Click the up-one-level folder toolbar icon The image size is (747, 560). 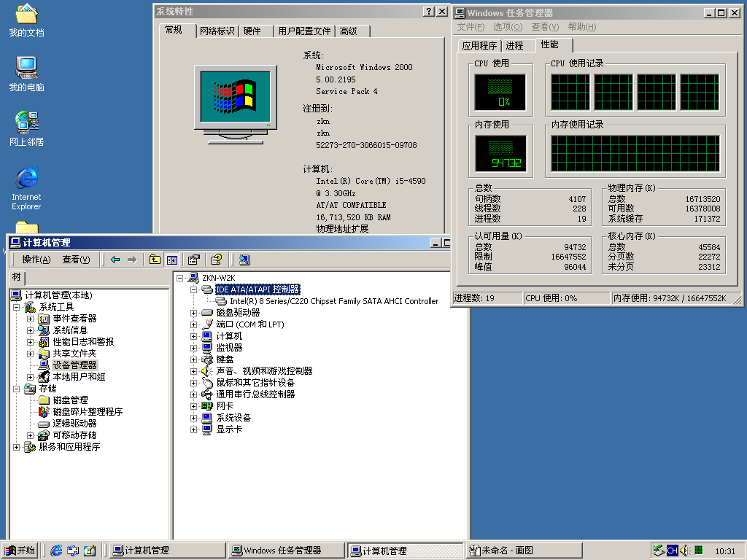[155, 260]
